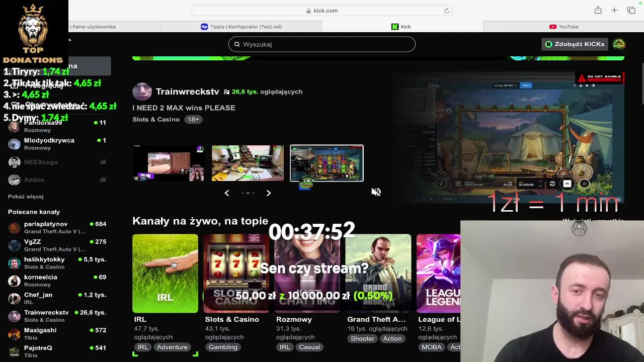Open Maxigashi recommended channel
The image size is (644, 362).
(57, 334)
